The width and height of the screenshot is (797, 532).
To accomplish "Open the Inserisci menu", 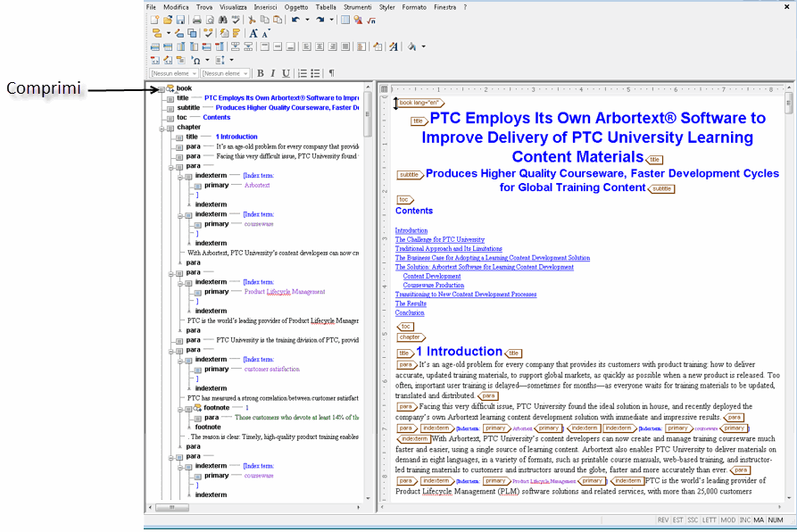I will click(x=265, y=7).
